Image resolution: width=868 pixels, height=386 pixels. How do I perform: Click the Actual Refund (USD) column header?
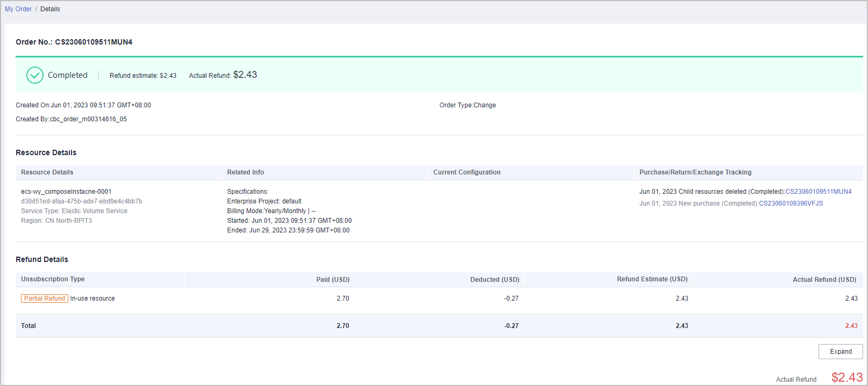pyautogui.click(x=824, y=280)
